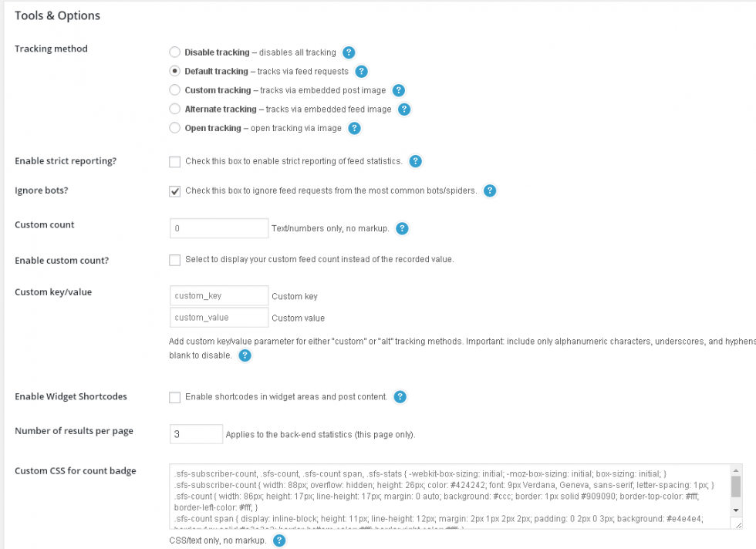
Task: Open help for Open tracking option
Action: 354,129
